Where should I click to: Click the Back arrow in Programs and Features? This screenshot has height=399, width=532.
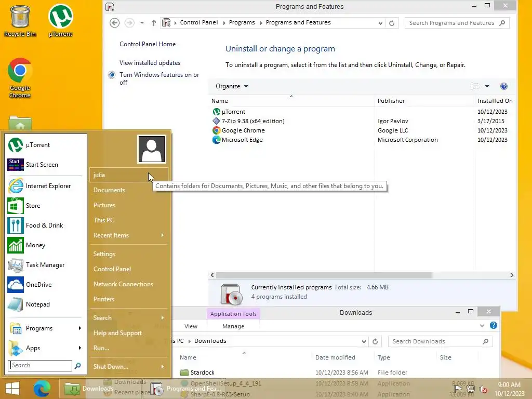tap(115, 23)
